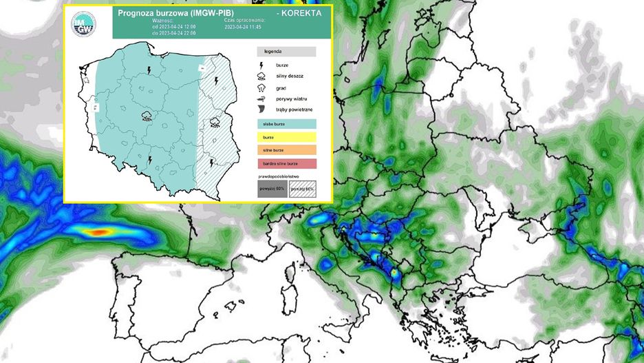This screenshot has width=644, height=363.
Task: Click the 'grad' hail cloud legend icon
Action: [261, 87]
